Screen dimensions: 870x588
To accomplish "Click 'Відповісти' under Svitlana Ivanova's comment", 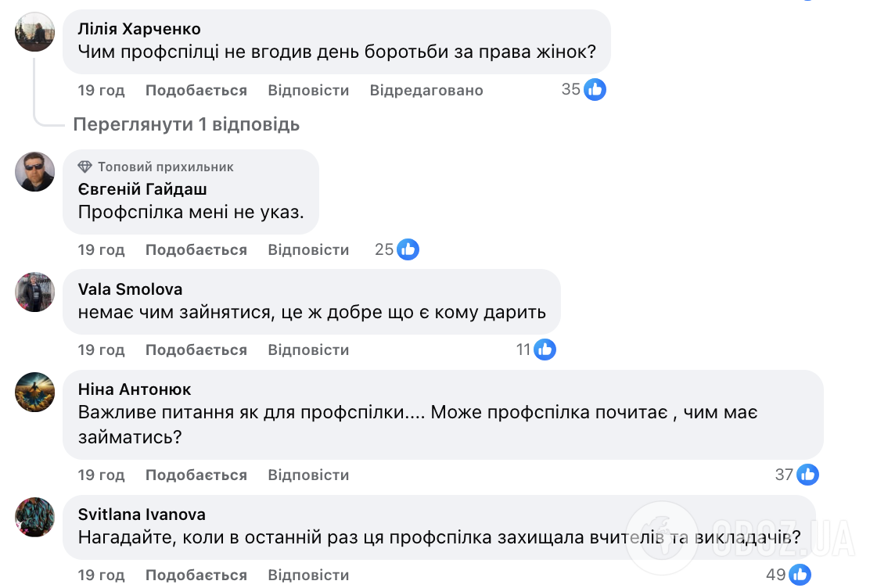I will [x=307, y=575].
